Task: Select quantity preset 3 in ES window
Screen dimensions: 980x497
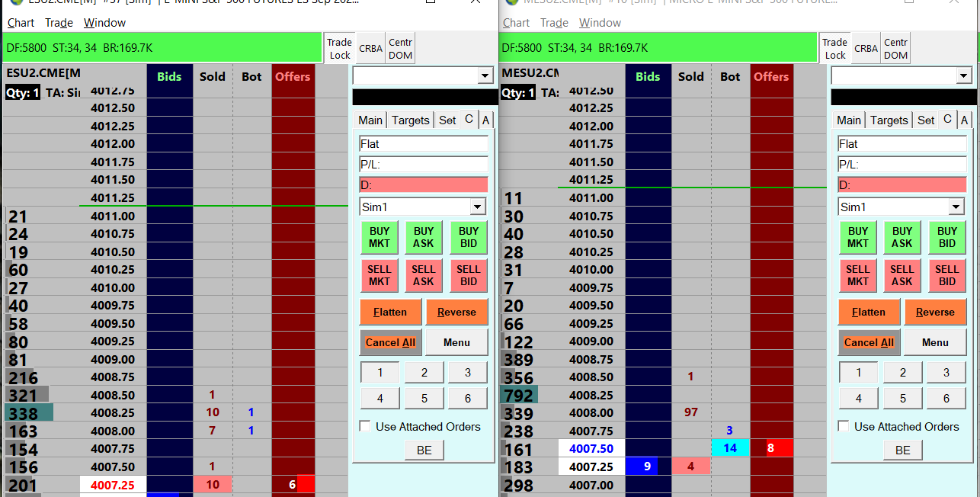Action: pyautogui.click(x=468, y=373)
